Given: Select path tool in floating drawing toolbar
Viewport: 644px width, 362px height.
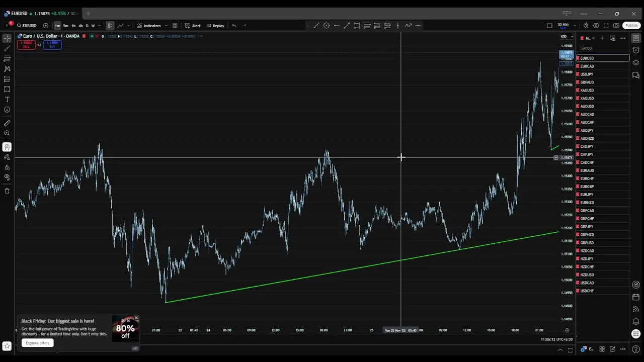Looking at the screenshot, I should click(x=408, y=26).
